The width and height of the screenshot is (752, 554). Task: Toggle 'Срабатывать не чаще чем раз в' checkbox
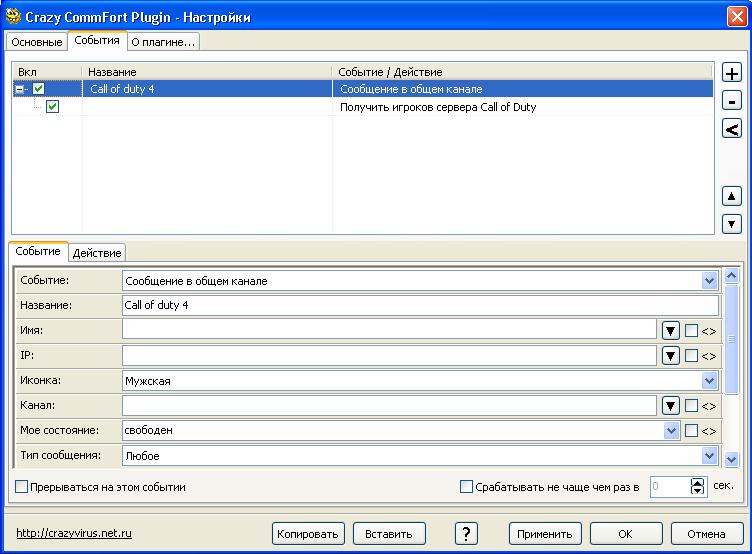click(x=466, y=487)
